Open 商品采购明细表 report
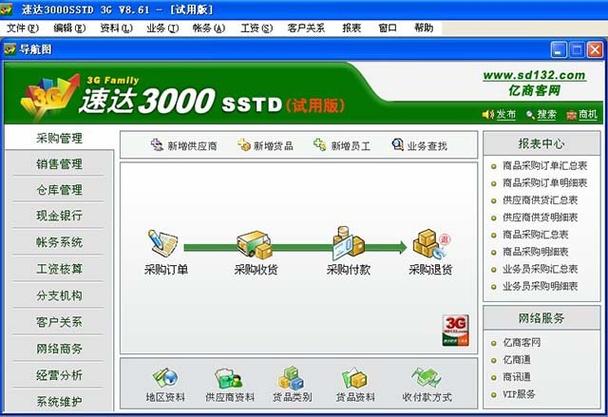The width and height of the screenshot is (608, 417). tap(535, 252)
